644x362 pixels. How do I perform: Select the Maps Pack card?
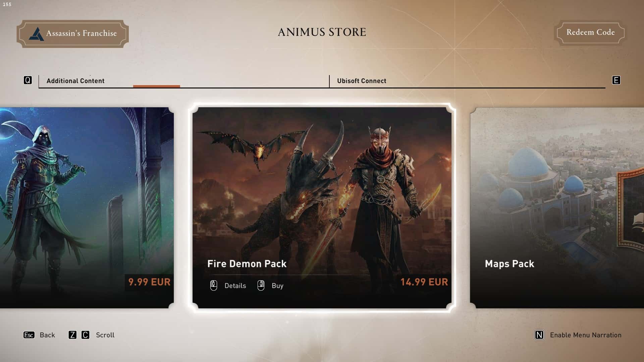tap(557, 208)
